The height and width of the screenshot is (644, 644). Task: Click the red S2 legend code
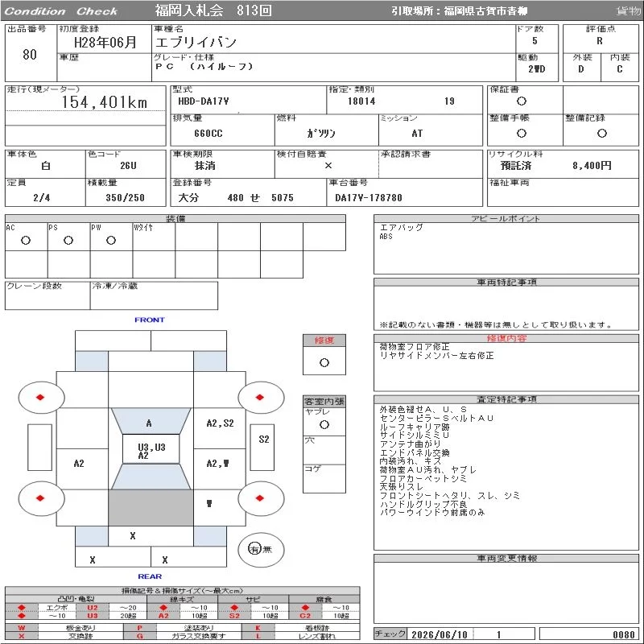tap(234, 615)
